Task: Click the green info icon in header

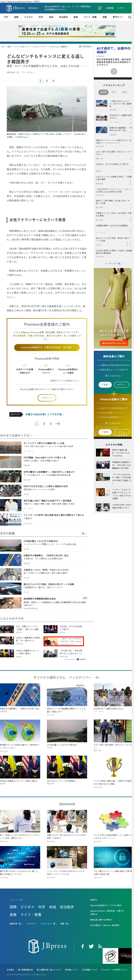Action: [x=100, y=8]
